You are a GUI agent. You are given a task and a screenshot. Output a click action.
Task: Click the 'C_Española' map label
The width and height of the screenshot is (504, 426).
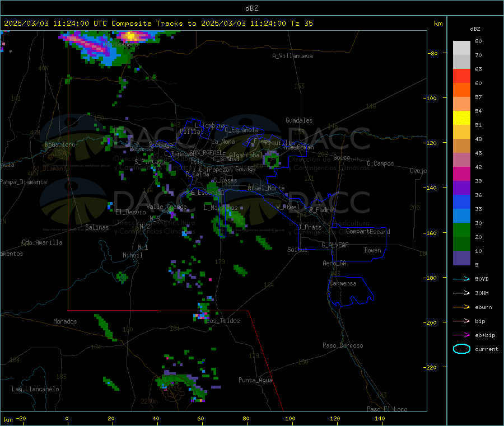pos(241,130)
